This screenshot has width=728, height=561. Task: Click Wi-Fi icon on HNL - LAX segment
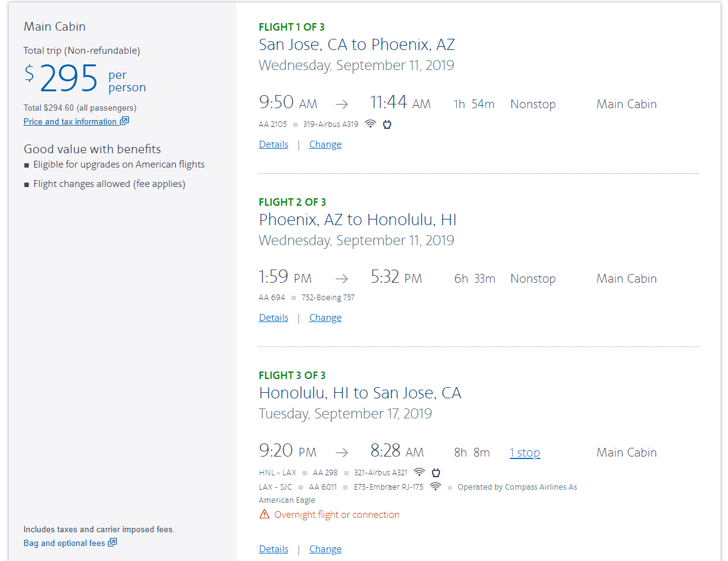click(419, 472)
